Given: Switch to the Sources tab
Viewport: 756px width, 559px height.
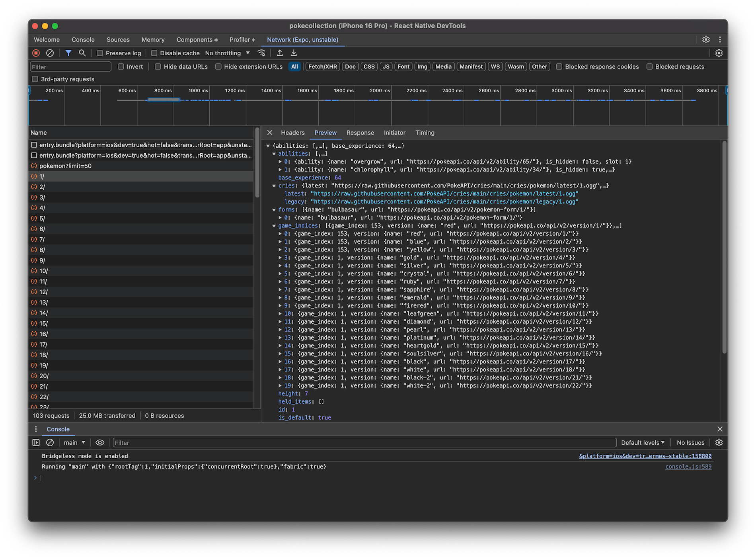Looking at the screenshot, I should coord(118,39).
